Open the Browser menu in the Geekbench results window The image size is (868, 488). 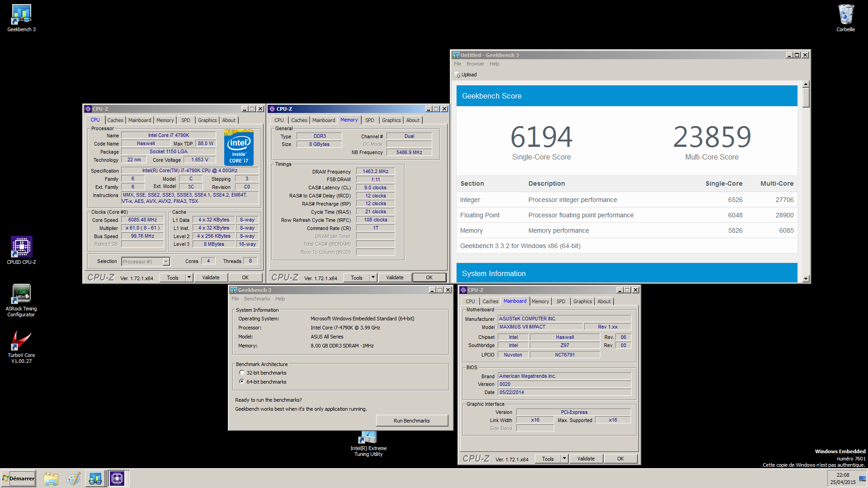475,64
